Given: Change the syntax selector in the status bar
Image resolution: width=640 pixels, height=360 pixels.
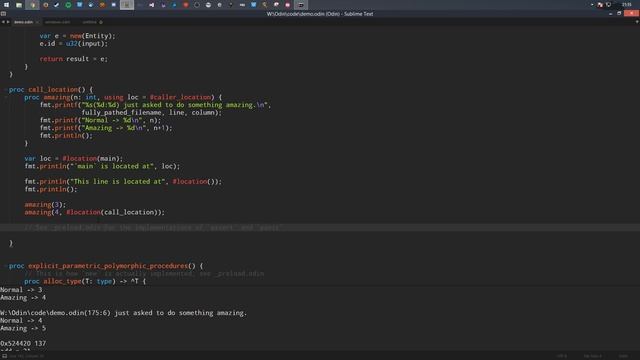Looking at the screenshot, I should point(623,356).
